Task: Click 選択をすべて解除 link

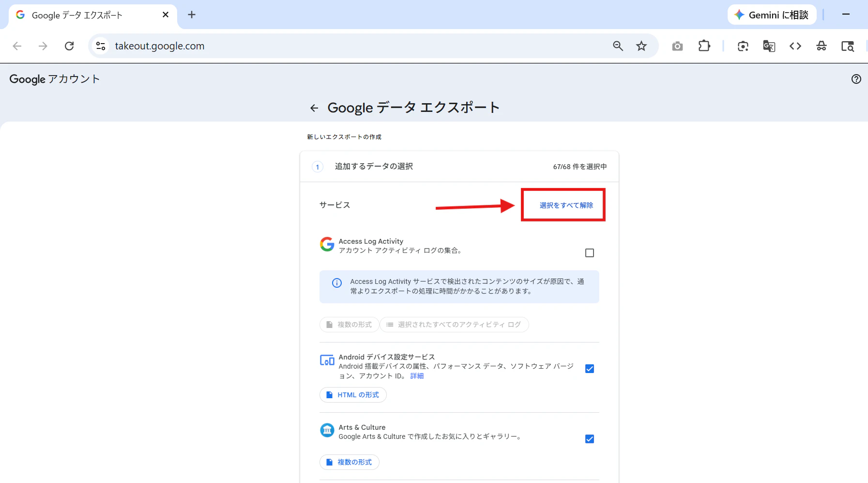Action: coord(566,205)
